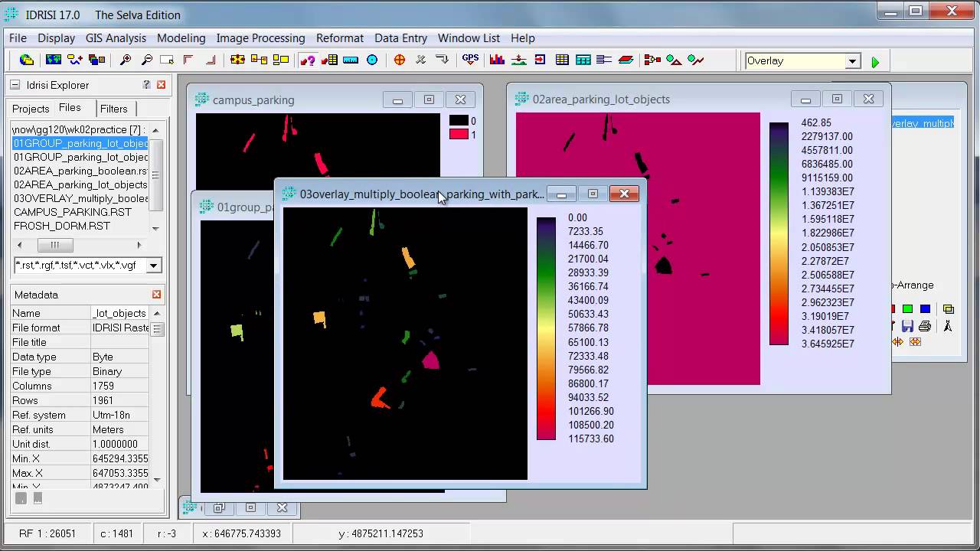Open the Display menu
The height and width of the screenshot is (551, 980).
(57, 37)
